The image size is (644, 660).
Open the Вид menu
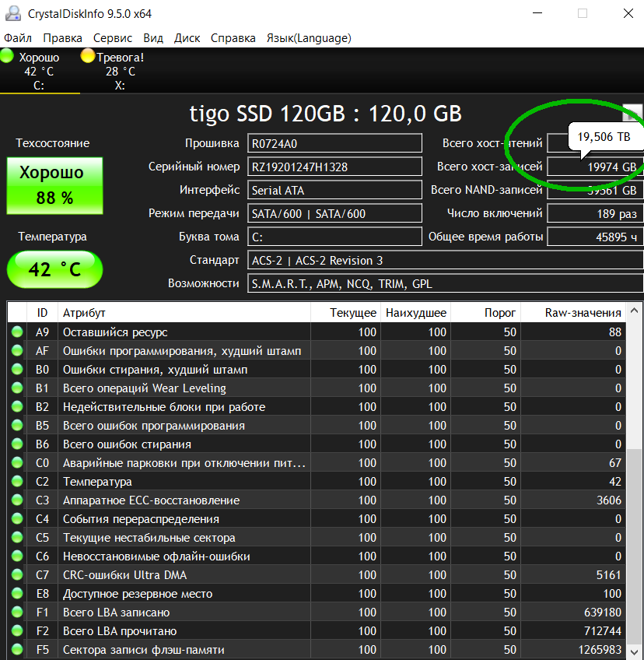[x=153, y=38]
